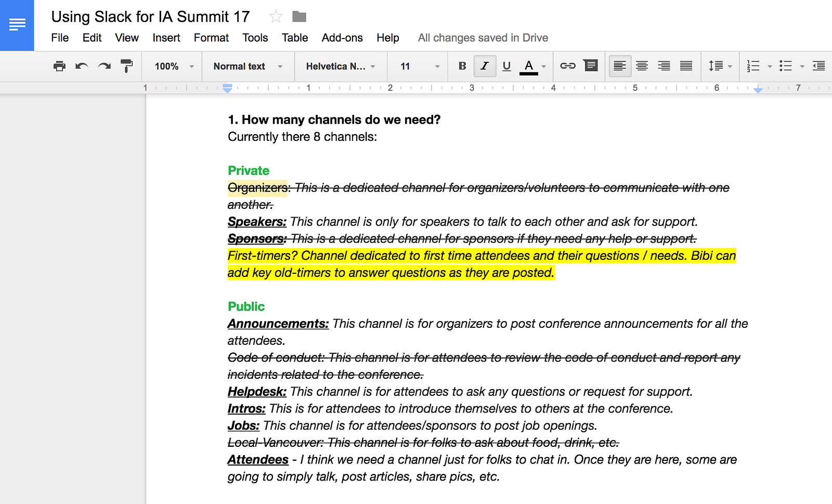832x504 pixels.
Task: Toggle underline formatting
Action: tap(506, 66)
